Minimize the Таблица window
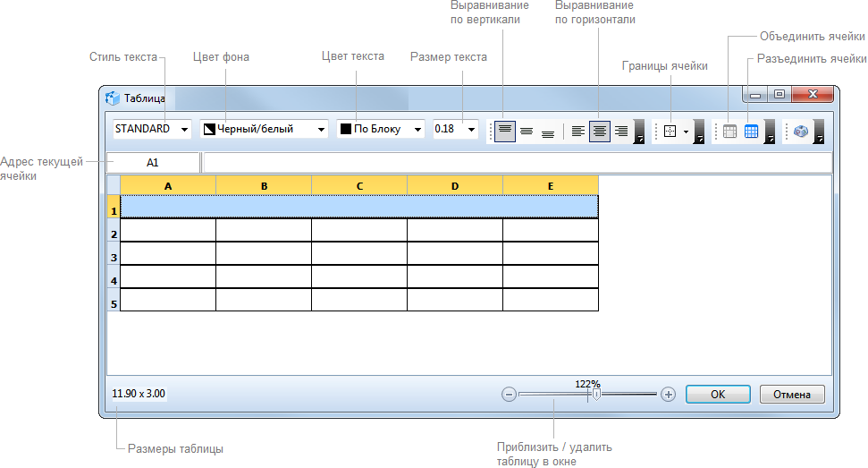Screen dimensions: 868x468 click(x=755, y=95)
